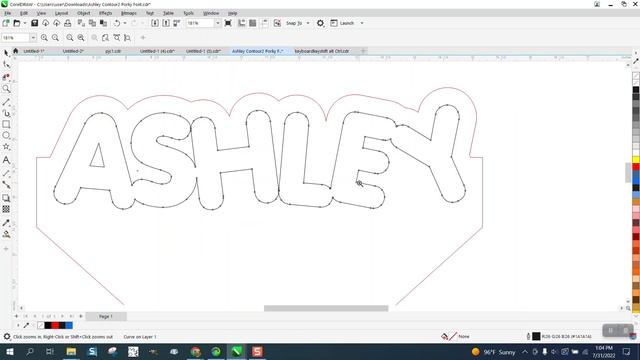
Task: Open the Welcome screen home icon
Action: (x=16, y=51)
